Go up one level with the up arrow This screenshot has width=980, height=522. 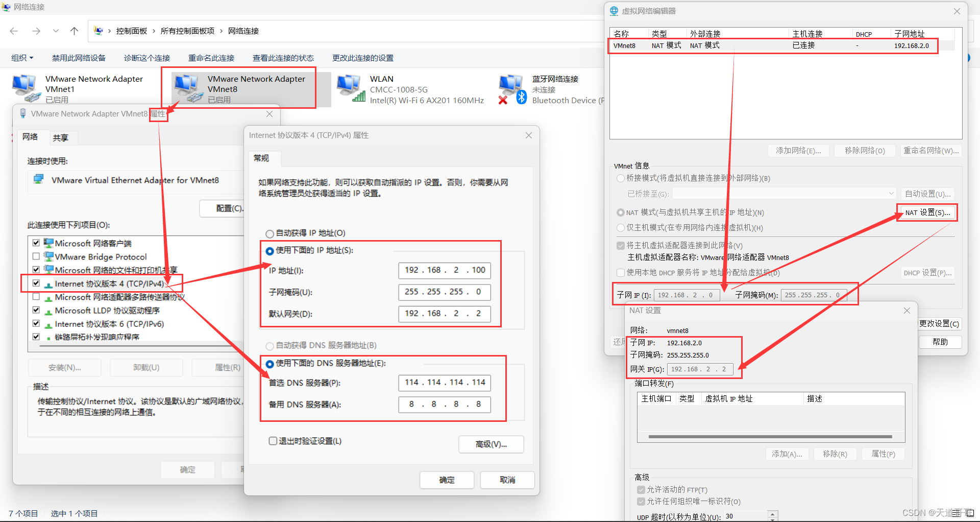click(74, 31)
